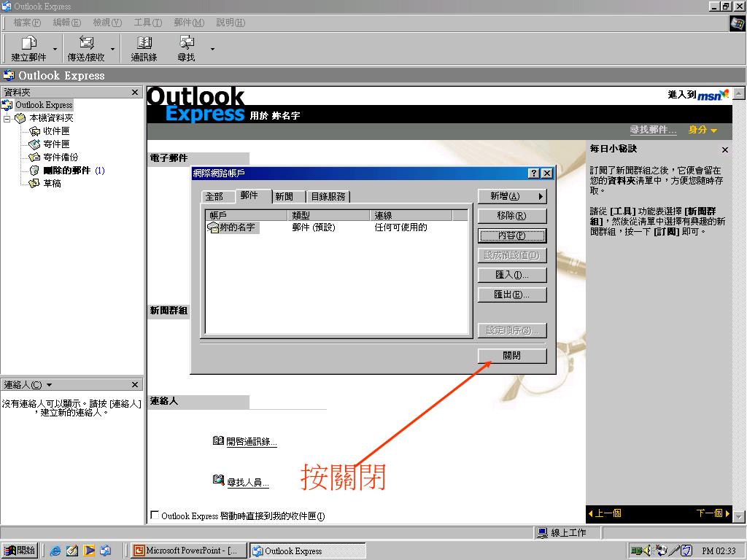Click the Outlook Express taskbar button

[307, 551]
